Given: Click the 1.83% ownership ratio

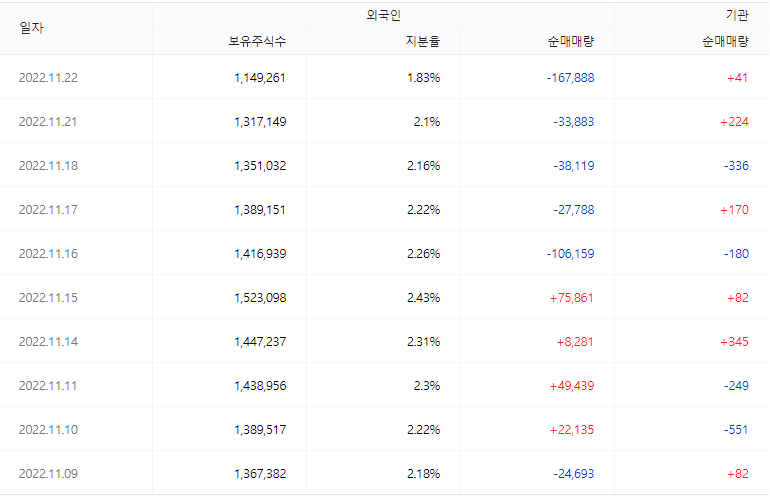Looking at the screenshot, I should pyautogui.click(x=423, y=78).
